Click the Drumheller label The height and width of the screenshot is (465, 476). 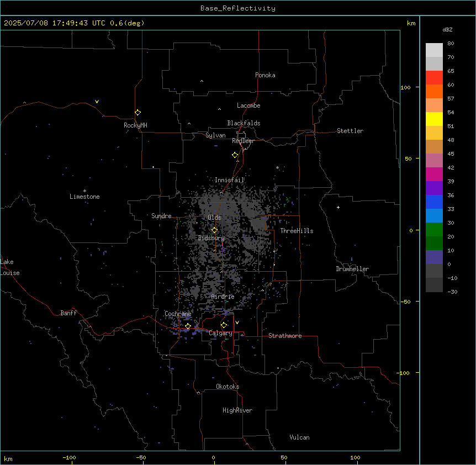tap(352, 269)
